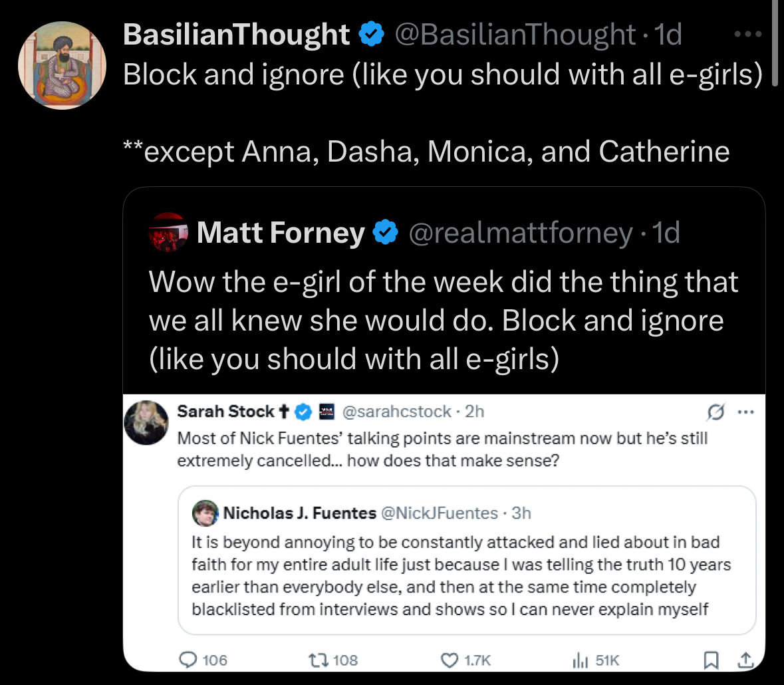Open Sarah Stock's profile picture

[146, 423]
